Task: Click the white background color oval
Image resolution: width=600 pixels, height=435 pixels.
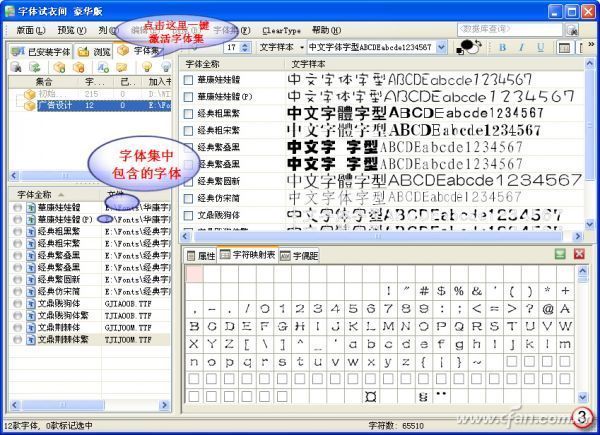Action: click(473, 49)
